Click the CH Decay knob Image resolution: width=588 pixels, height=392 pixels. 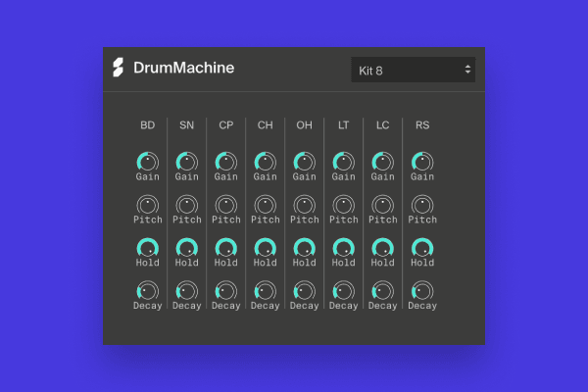(x=265, y=291)
